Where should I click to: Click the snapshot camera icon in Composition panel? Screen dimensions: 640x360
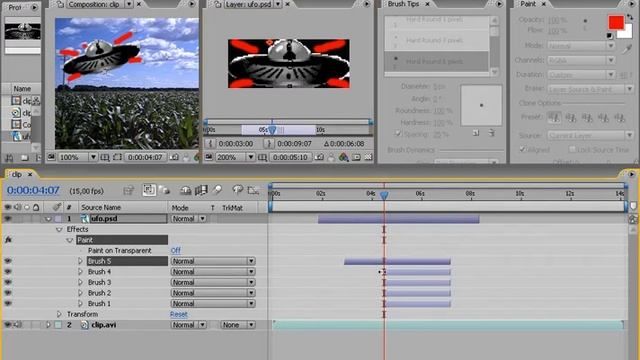174,157
